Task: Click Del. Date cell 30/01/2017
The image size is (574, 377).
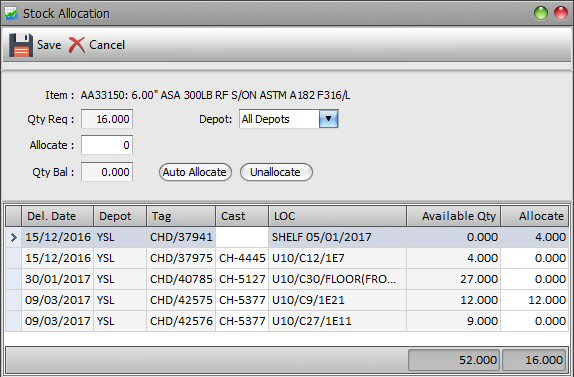Action: [57, 279]
